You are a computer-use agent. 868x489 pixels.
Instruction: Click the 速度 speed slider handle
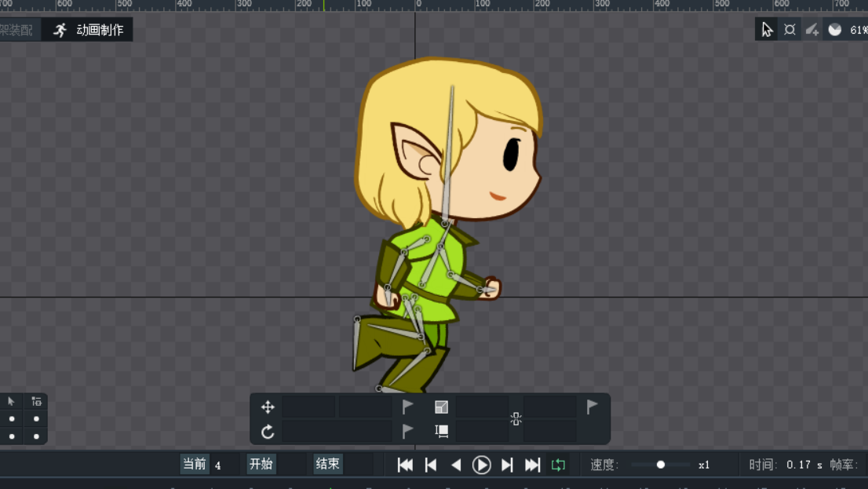661,465
